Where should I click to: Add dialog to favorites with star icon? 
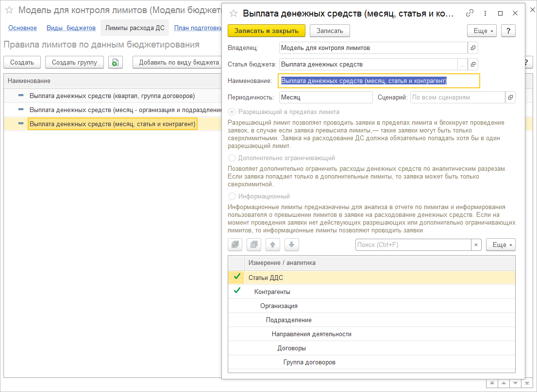(x=234, y=14)
